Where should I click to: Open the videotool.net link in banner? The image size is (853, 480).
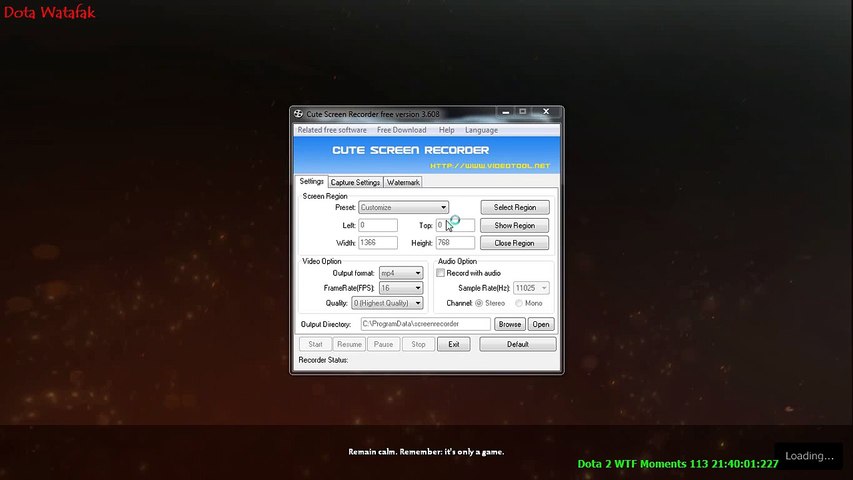pyautogui.click(x=490, y=165)
